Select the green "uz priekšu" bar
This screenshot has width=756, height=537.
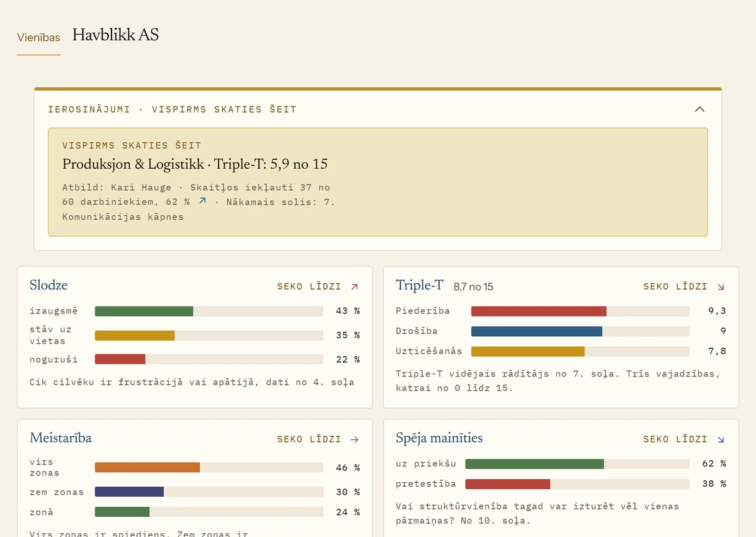click(x=535, y=464)
